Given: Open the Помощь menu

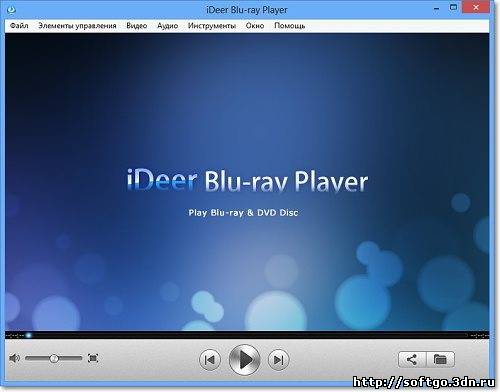Looking at the screenshot, I should (289, 26).
